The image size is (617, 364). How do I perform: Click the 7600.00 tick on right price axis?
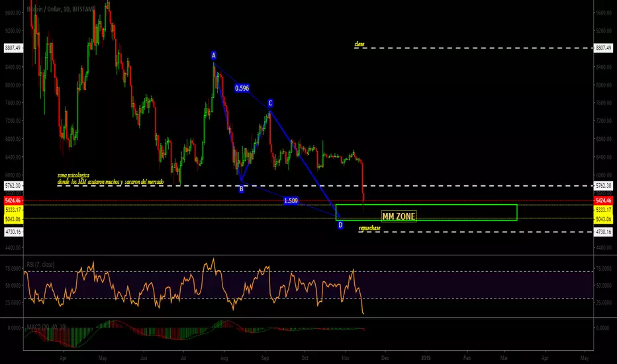[604, 103]
